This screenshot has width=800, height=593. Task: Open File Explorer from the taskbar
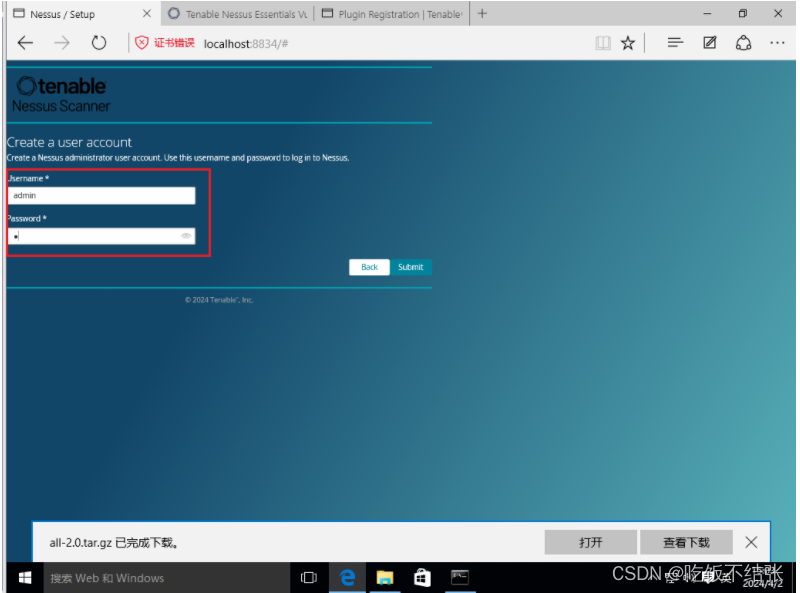[x=385, y=578]
